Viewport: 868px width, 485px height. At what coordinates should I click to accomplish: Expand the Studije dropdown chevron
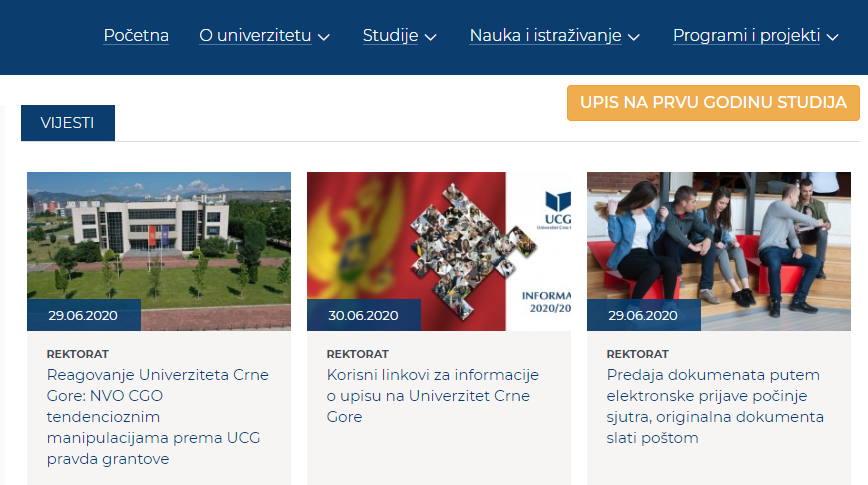click(430, 37)
